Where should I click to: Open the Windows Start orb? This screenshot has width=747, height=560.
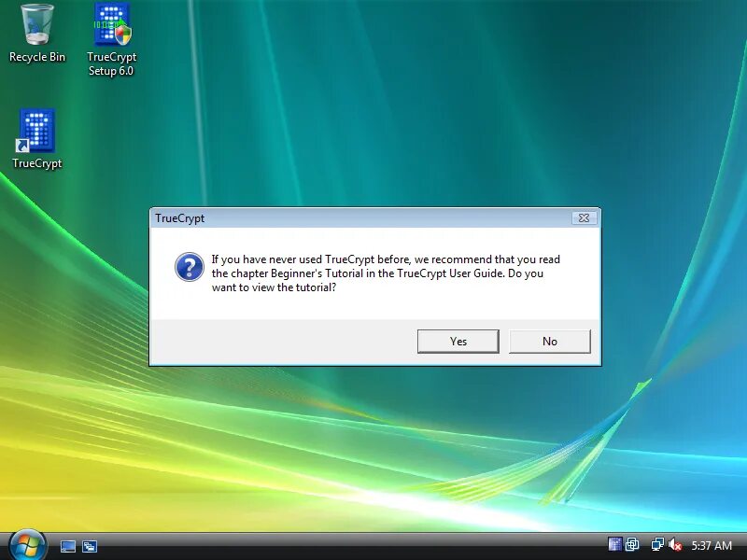click(27, 545)
